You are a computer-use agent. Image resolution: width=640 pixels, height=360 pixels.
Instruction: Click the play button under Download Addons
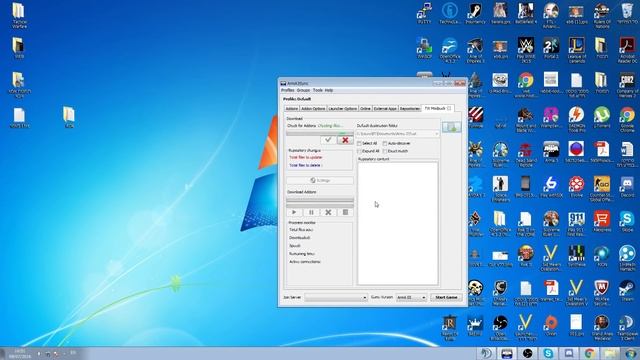click(294, 212)
